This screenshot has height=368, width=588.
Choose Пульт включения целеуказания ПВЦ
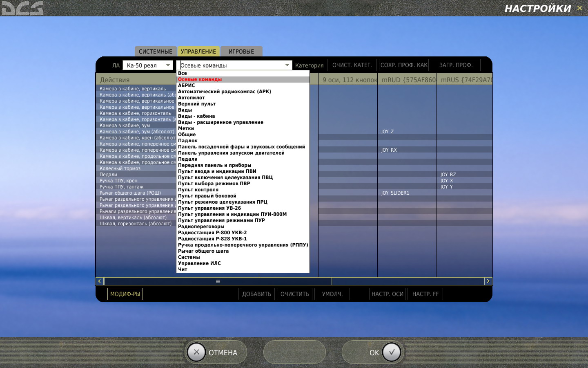243,177
